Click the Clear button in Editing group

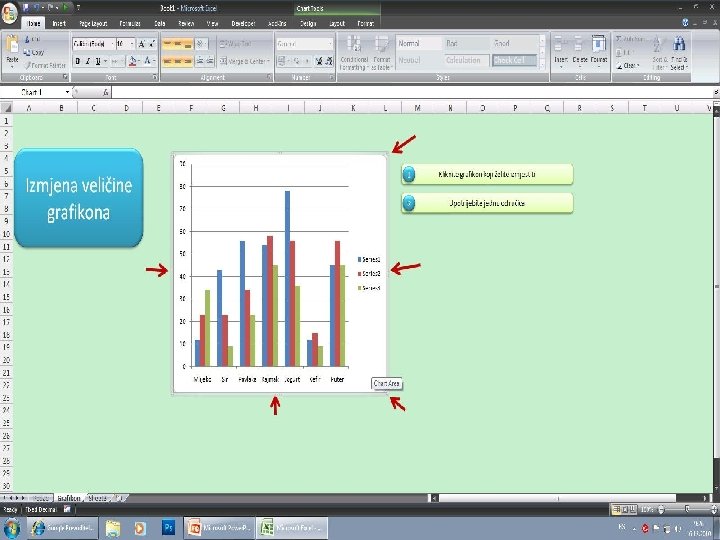pyautogui.click(x=627, y=66)
